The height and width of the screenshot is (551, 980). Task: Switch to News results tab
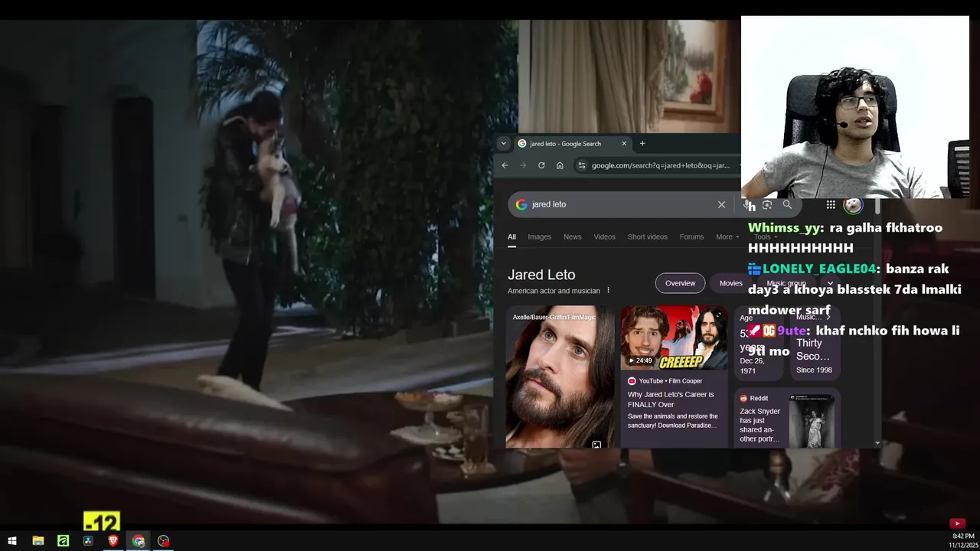point(573,237)
